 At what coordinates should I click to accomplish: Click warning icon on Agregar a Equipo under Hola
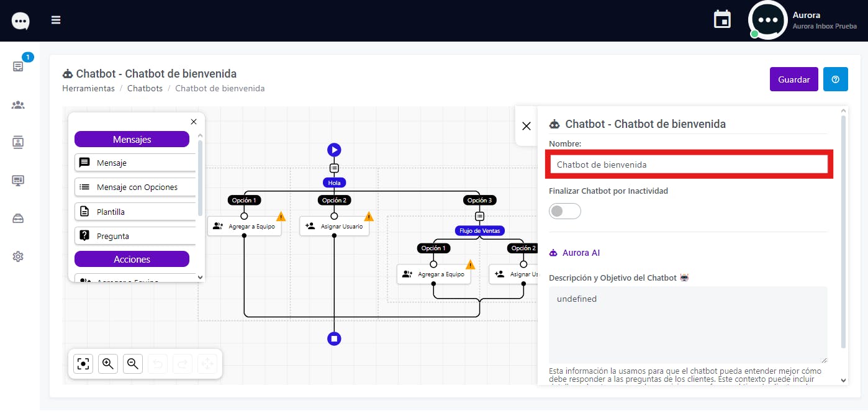pyautogui.click(x=281, y=217)
